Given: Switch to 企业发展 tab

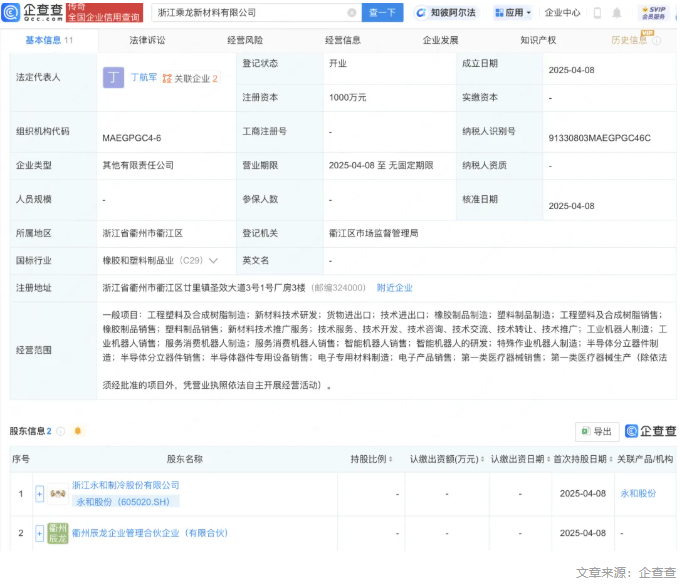Looking at the screenshot, I should click(440, 40).
